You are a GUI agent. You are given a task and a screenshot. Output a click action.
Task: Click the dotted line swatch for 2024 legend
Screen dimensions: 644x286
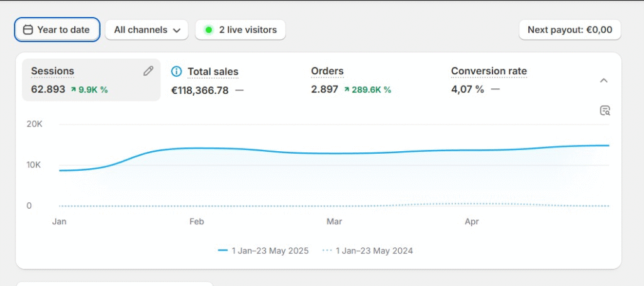pyautogui.click(x=327, y=250)
